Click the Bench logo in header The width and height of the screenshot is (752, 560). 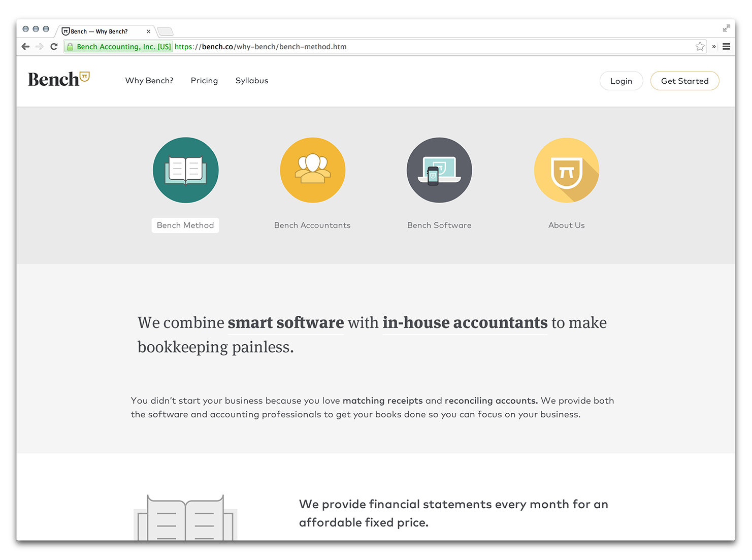[x=58, y=79]
